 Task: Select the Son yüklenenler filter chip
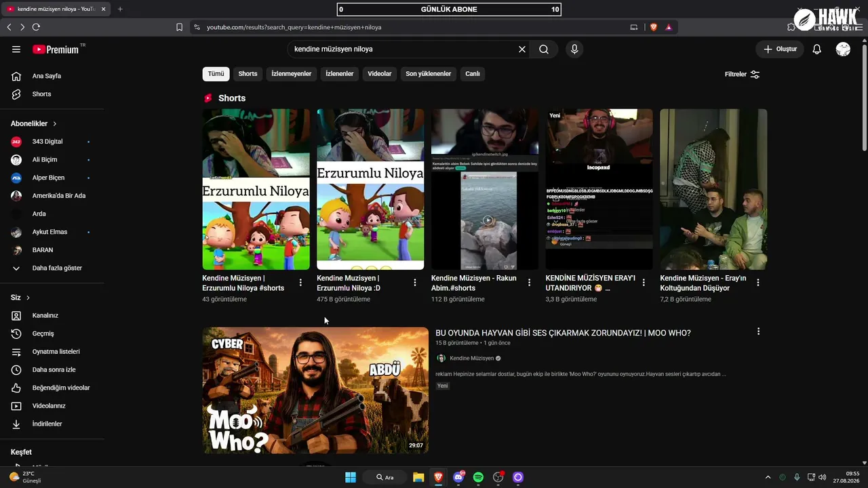(428, 74)
